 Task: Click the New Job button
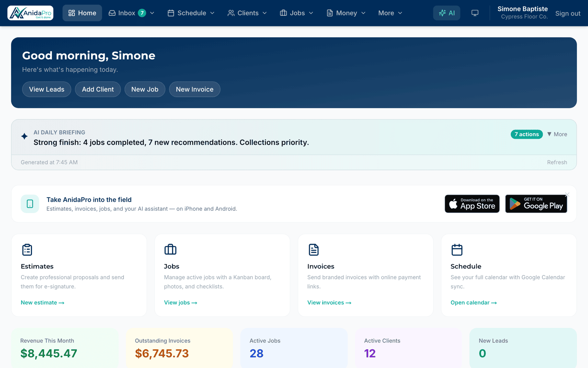[145, 89]
